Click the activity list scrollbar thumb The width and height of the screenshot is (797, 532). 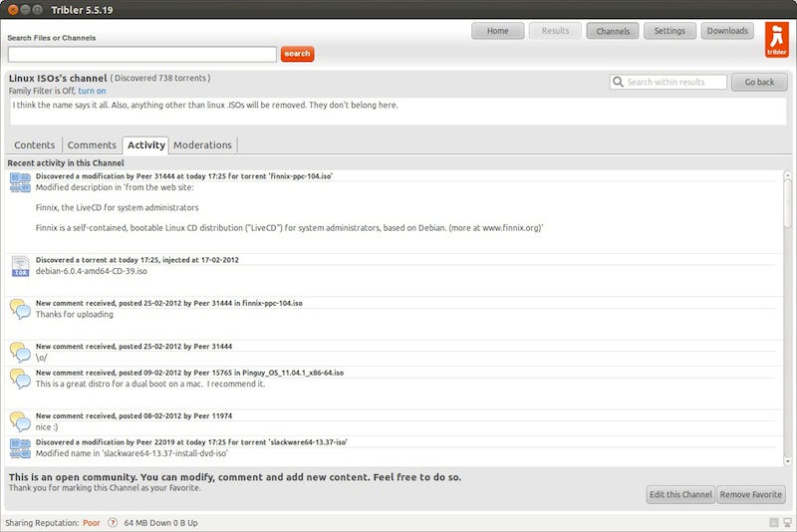pos(787,203)
